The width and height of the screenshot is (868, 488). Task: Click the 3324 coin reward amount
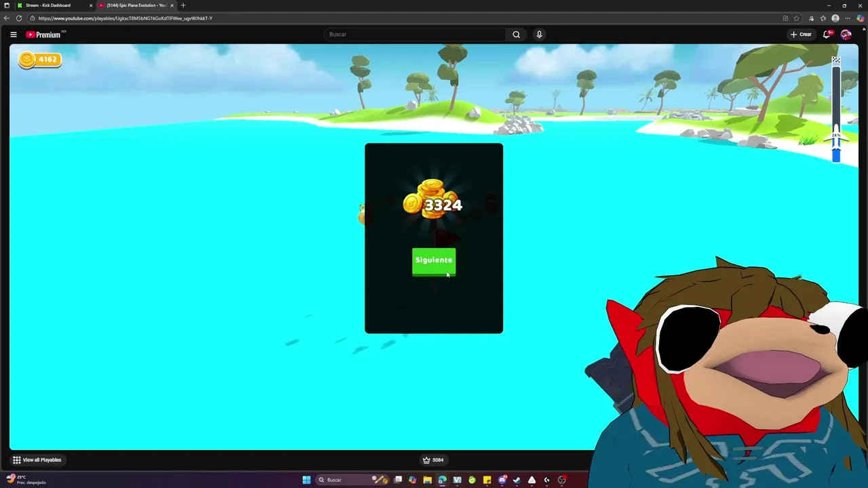443,205
